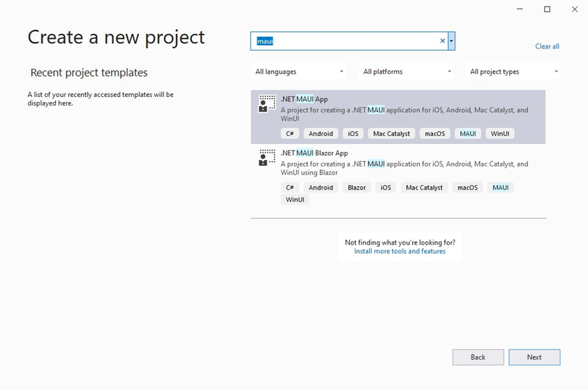
Task: Close the Create a new project dialog
Action: click(x=574, y=9)
